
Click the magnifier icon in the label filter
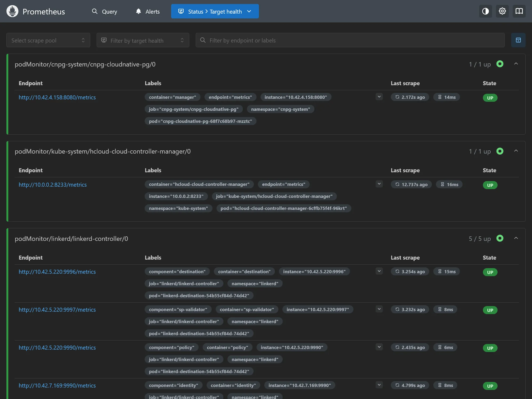[203, 40]
